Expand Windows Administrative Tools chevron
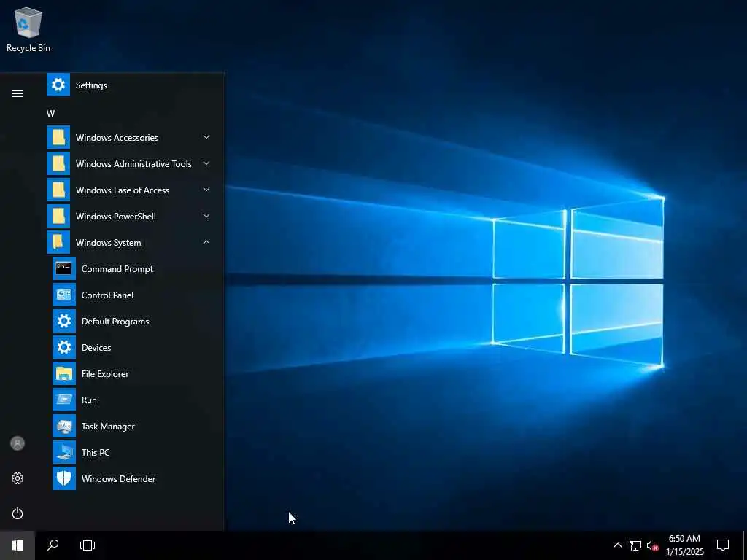747x560 pixels. (x=206, y=163)
